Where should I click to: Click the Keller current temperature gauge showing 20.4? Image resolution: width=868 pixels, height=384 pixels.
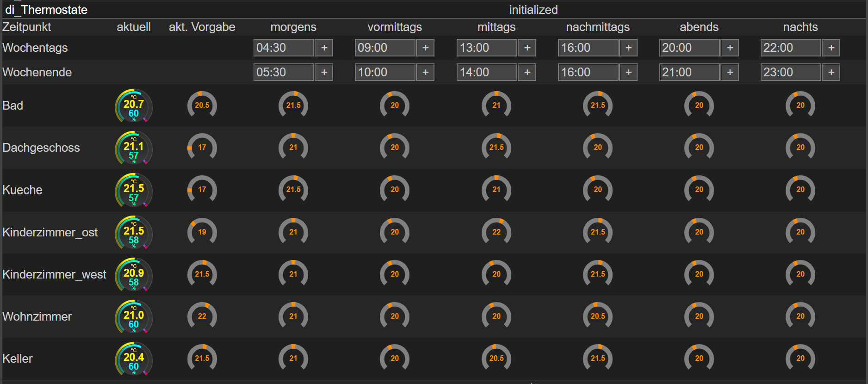click(133, 359)
